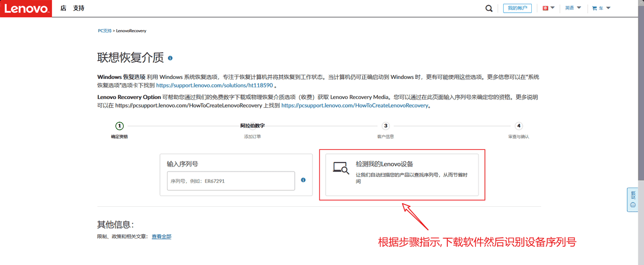This screenshot has width=644, height=265.
Task: Click the 我的帐户 button
Action: [x=517, y=8]
